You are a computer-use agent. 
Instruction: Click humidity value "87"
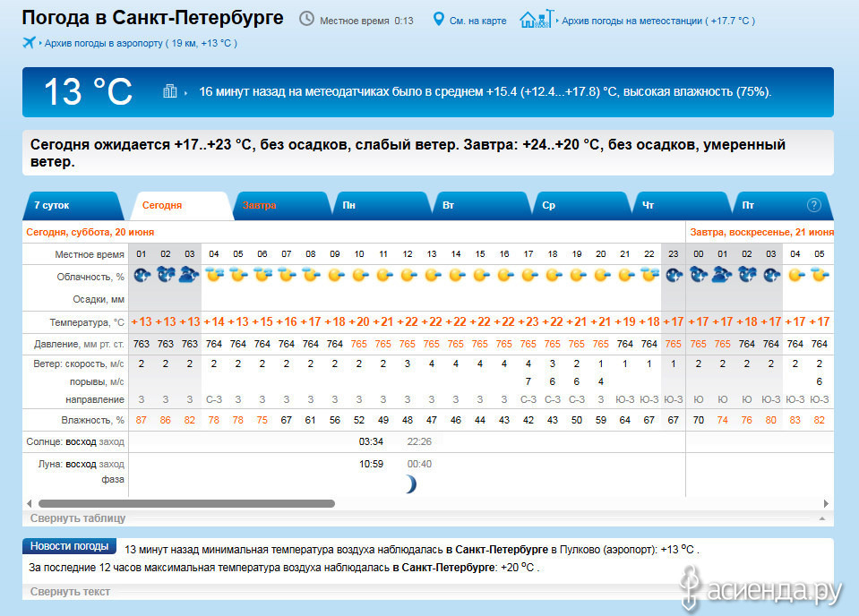pos(142,420)
